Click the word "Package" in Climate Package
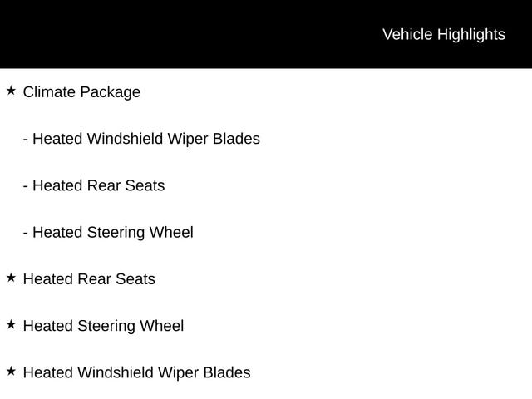The height and width of the screenshot is (399, 532). pyautogui.click(x=110, y=92)
